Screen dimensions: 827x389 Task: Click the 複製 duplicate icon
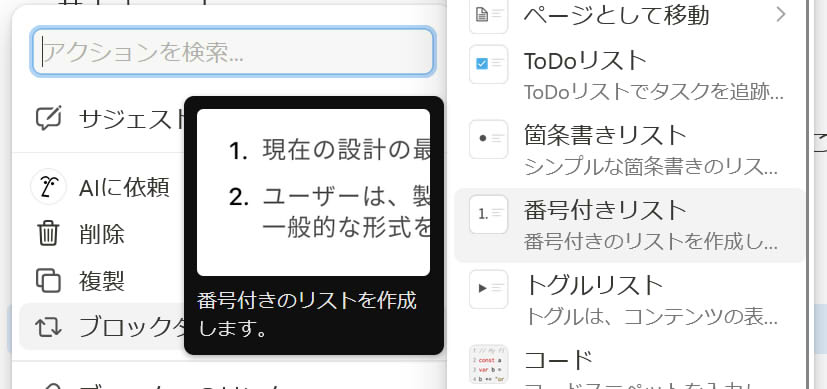[48, 280]
